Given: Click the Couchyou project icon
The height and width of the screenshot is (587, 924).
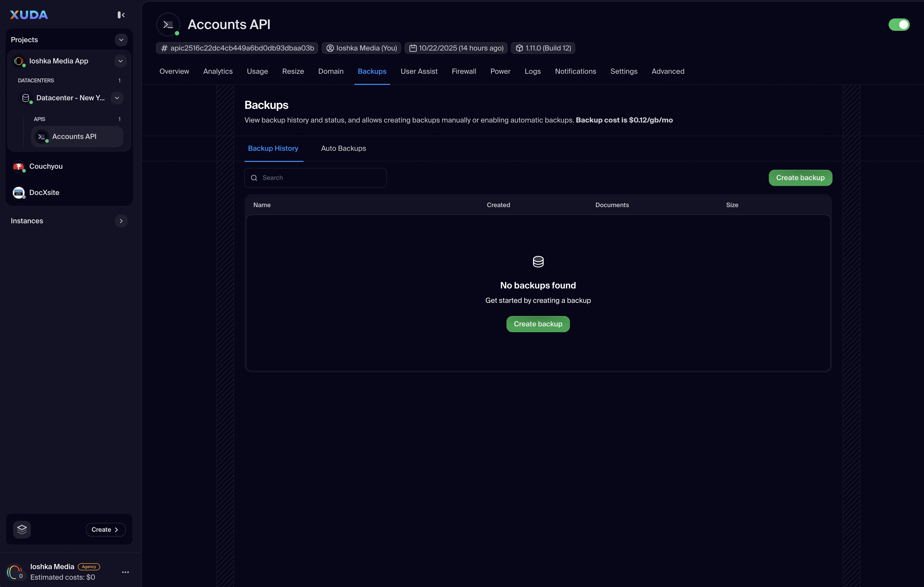Looking at the screenshot, I should [x=18, y=166].
